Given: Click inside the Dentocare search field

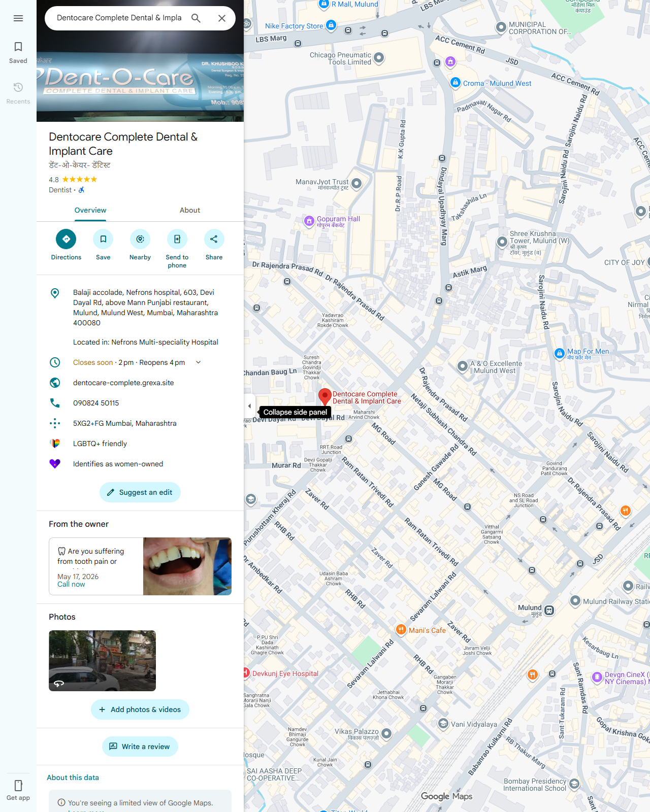Looking at the screenshot, I should pyautogui.click(x=119, y=18).
